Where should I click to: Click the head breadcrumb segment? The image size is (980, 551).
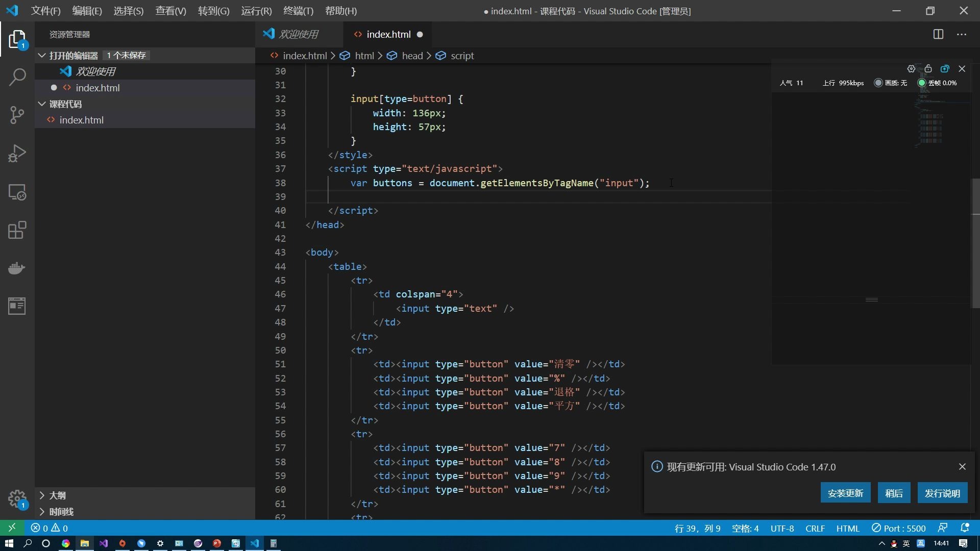(x=412, y=56)
